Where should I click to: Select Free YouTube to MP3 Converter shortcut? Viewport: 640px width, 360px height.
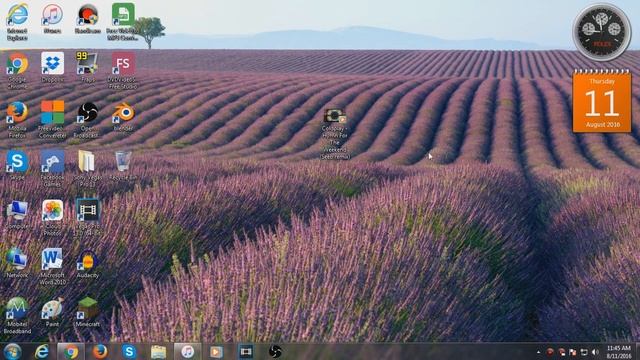(x=123, y=21)
